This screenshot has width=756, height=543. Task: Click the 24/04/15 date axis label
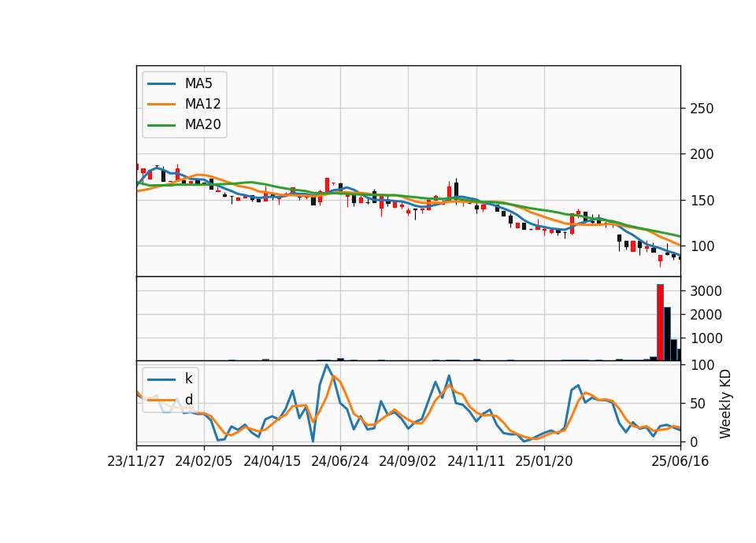[272, 461]
